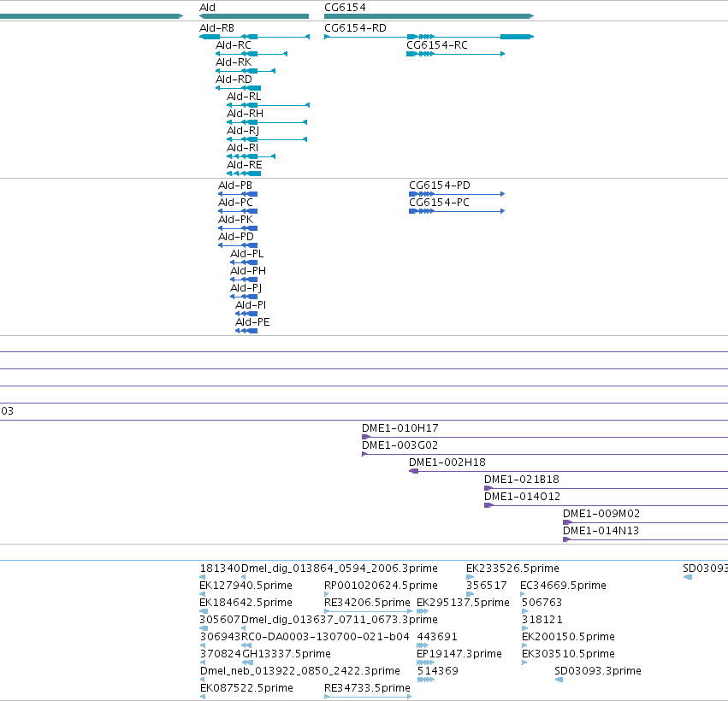Open the DME1-010H17 clone label
The width and height of the screenshot is (728, 701).
[x=400, y=427]
